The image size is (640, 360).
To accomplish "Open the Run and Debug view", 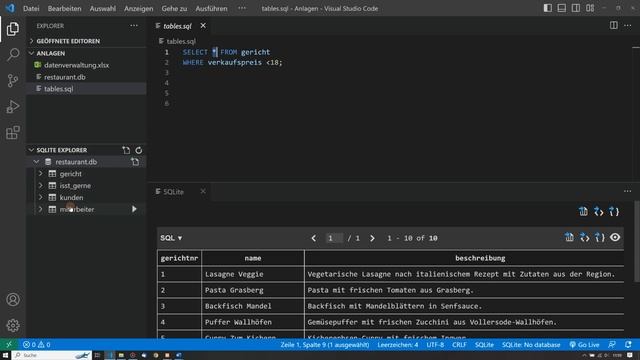I will click(13, 107).
